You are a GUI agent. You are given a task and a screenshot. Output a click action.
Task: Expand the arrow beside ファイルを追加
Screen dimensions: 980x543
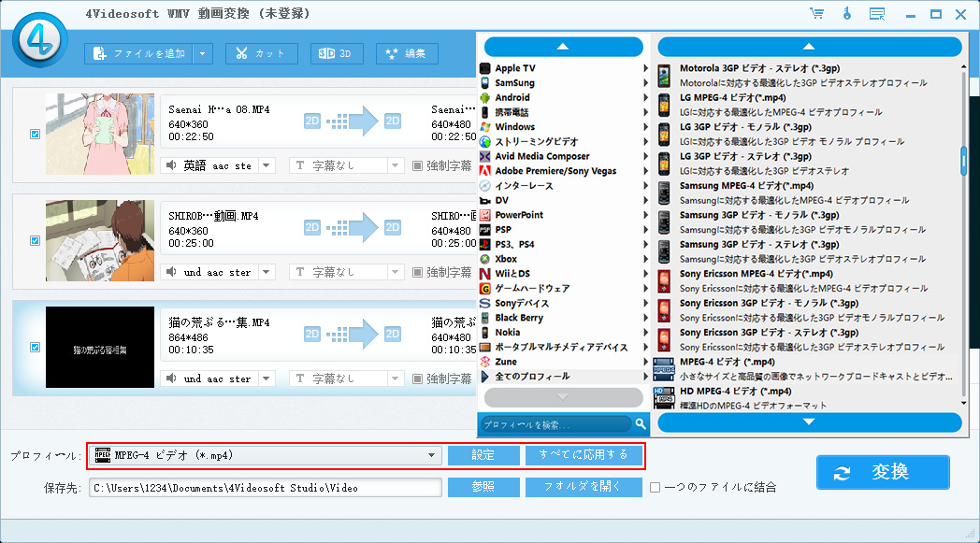tap(200, 52)
